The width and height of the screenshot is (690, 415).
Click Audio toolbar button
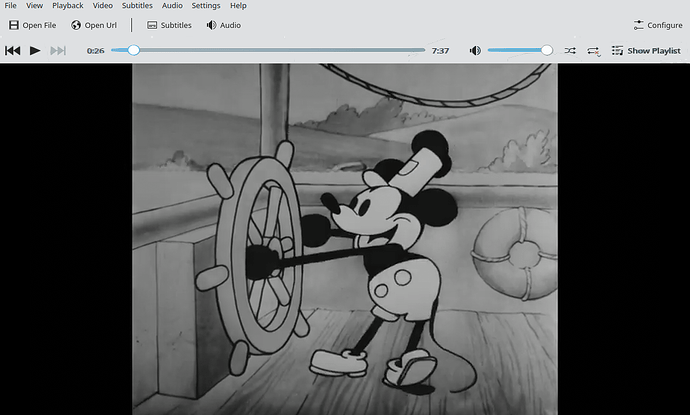224,25
